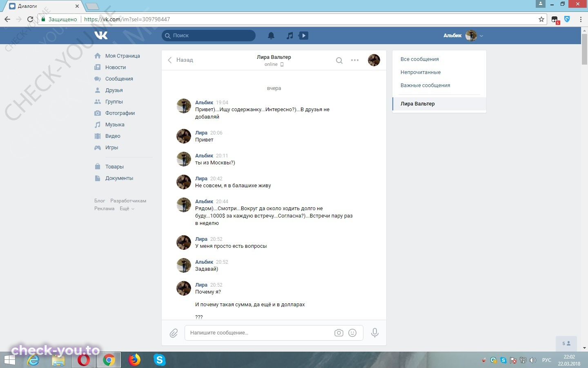This screenshot has height=368, width=588.
Task: Open sender name Альбик at 19:04
Action: 204,102
